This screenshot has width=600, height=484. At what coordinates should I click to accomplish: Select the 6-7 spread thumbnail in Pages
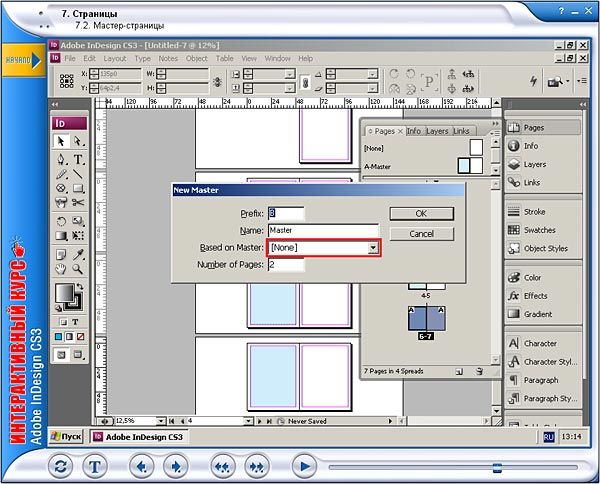(x=426, y=318)
